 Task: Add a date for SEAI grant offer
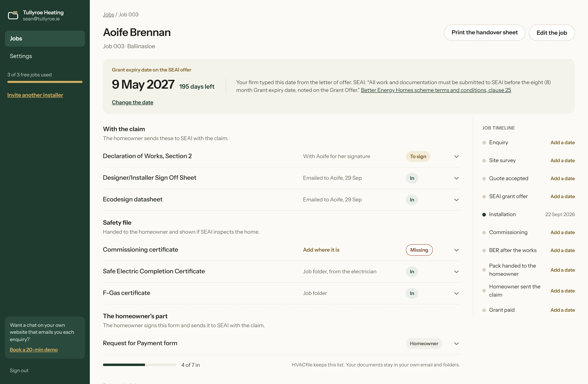(x=562, y=196)
